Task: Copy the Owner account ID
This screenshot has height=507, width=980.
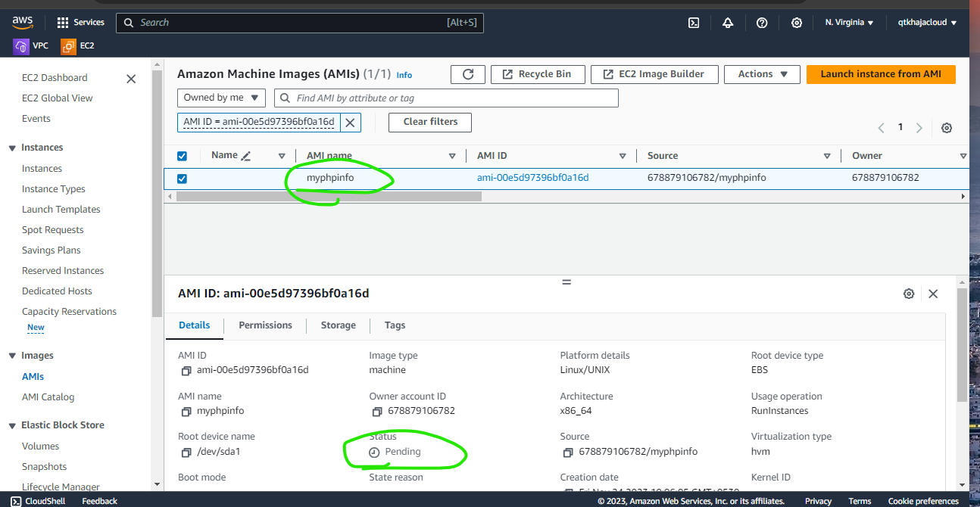Action: click(377, 412)
